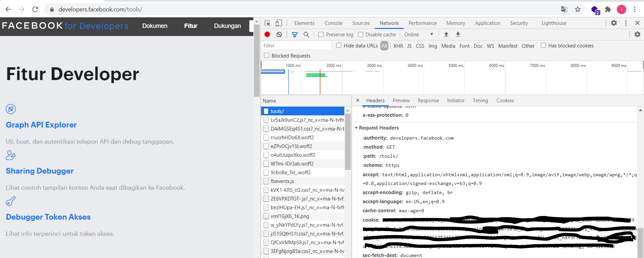This screenshot has width=644, height=258.
Task: Select the vml1GjX6_1K.png request row
Action: tap(303, 216)
